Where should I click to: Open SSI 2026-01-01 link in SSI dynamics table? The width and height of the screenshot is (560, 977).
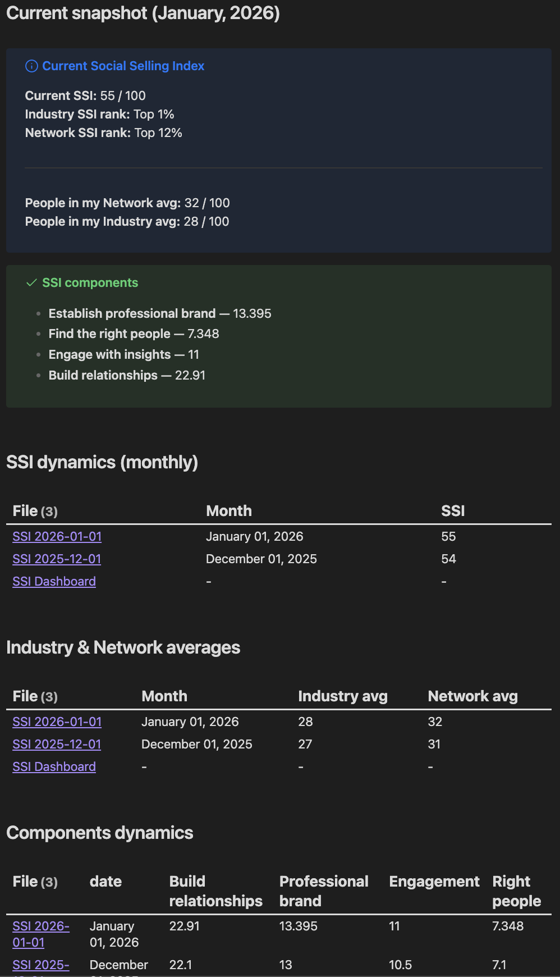click(x=57, y=537)
